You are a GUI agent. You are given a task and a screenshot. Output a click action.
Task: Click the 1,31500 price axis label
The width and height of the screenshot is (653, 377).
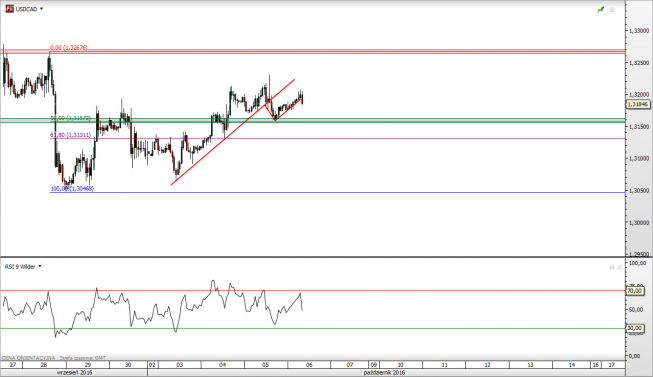click(639, 127)
